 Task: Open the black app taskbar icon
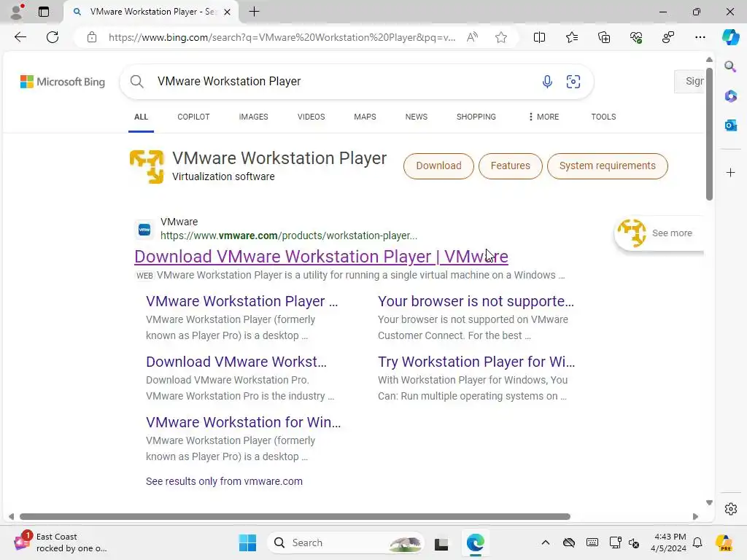(441, 543)
